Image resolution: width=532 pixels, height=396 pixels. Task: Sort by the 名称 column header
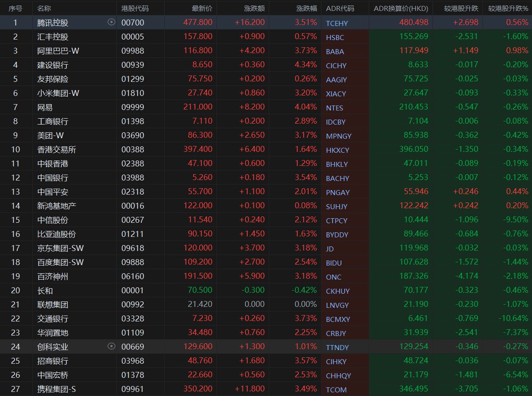pyautogui.click(x=44, y=9)
